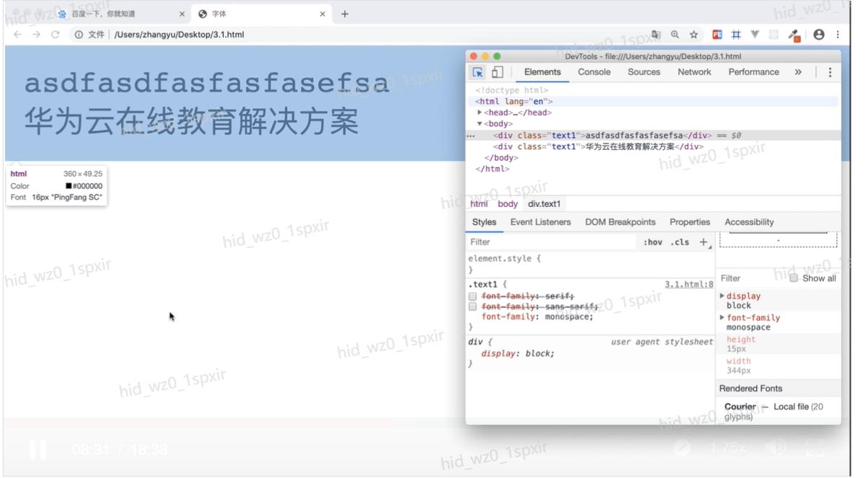The height and width of the screenshot is (478, 868).
Task: Select div.text1 in the DOM breadcrumb
Action: (544, 204)
